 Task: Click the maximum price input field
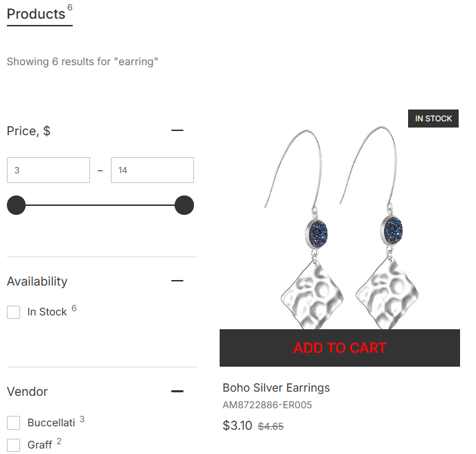(x=152, y=171)
